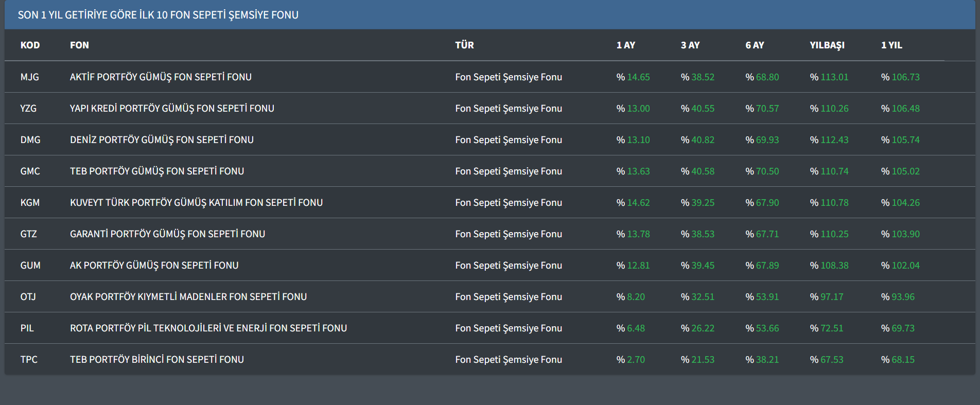Viewport: 980px width, 405px height.
Task: Click ROTA PORTFÖY PİL TEKNOLOJİLERİ fund
Action: (x=208, y=328)
